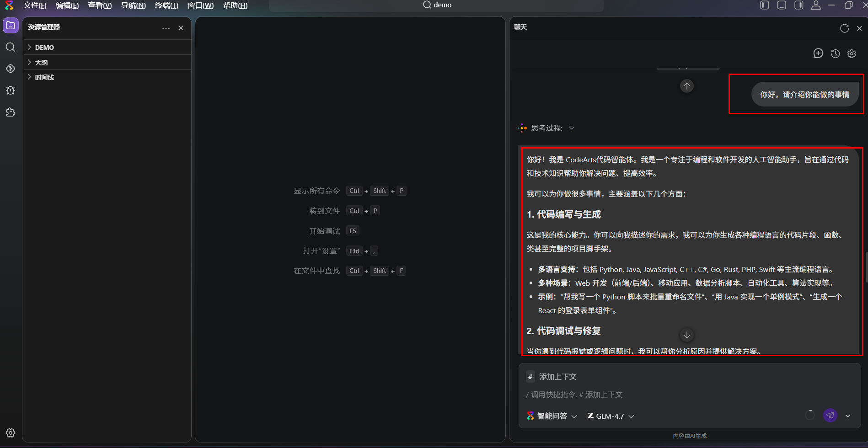868x448 pixels.
Task: Toggle the primary sidebar layout icon
Action: 765,5
